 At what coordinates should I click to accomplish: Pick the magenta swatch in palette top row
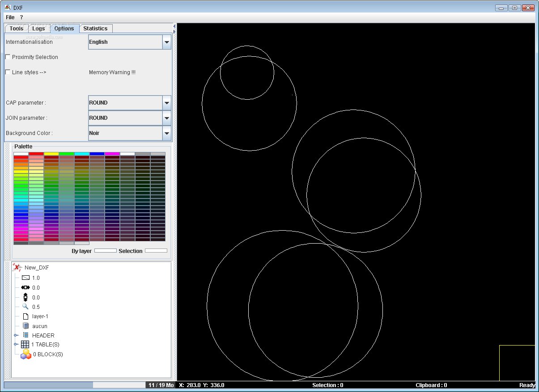coord(112,154)
